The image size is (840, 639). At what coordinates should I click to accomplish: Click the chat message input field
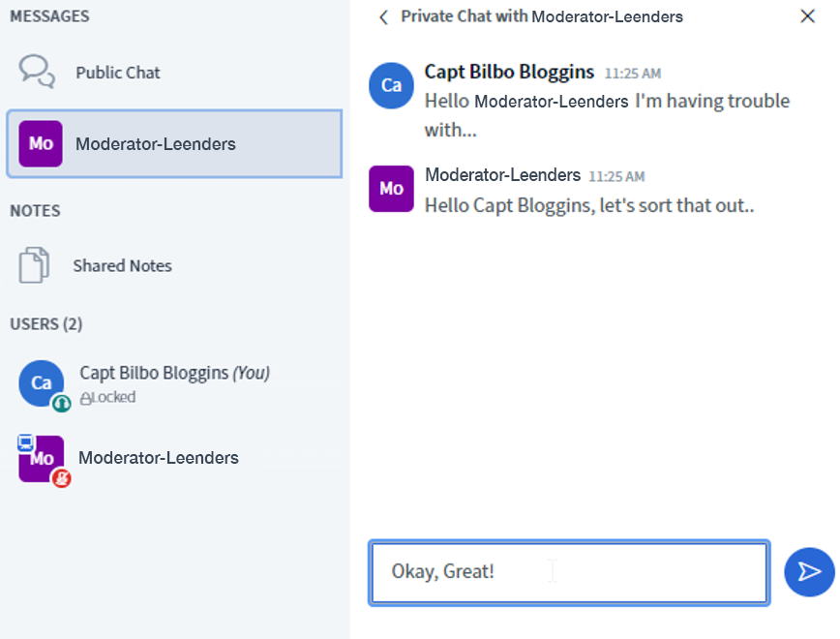click(569, 572)
